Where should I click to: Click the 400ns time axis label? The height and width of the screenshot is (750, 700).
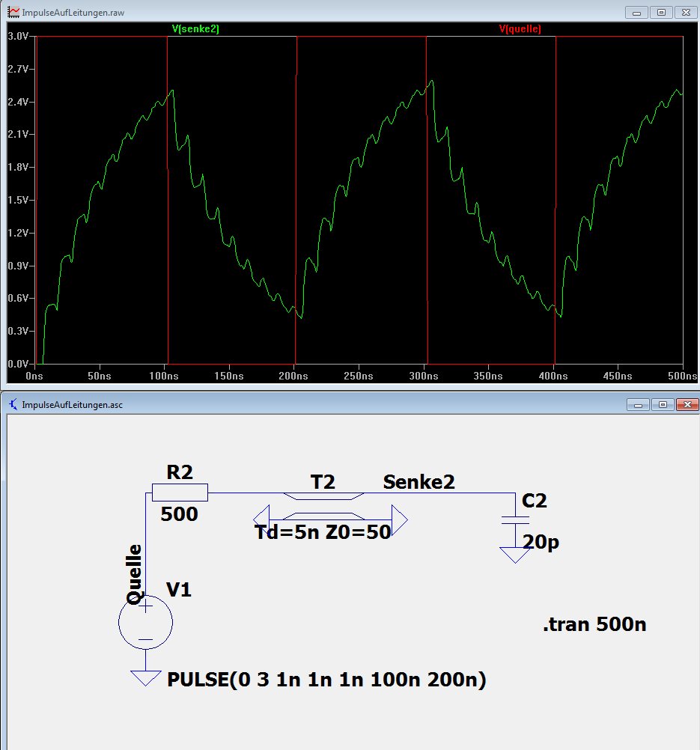pyautogui.click(x=553, y=376)
